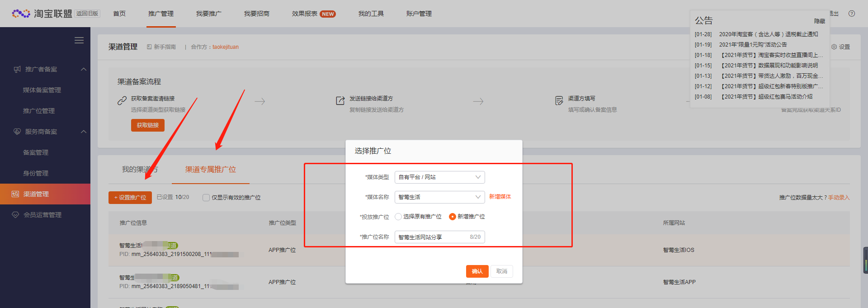Viewport: 868px width, 308px height.
Task: Open announcement 淘宝客实时收益直播间
Action: click(x=771, y=55)
